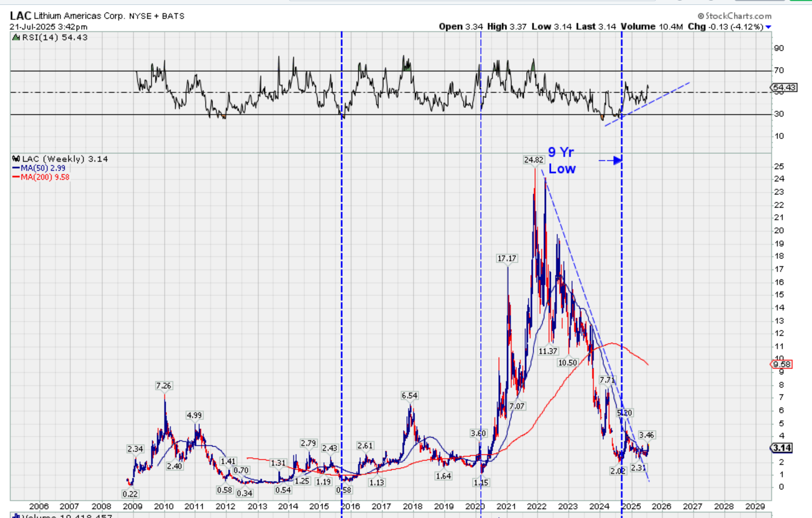Click the 2025 year on the time axis
Viewport: 812px width, 518px height.
point(631,507)
